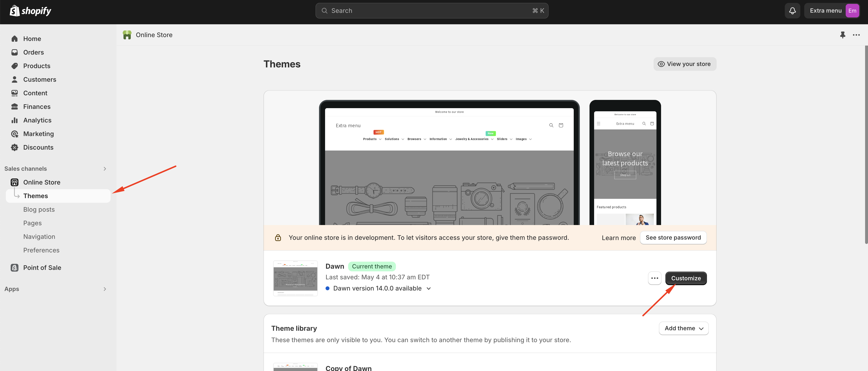
Task: Expand the Apps section chevron
Action: 105,289
